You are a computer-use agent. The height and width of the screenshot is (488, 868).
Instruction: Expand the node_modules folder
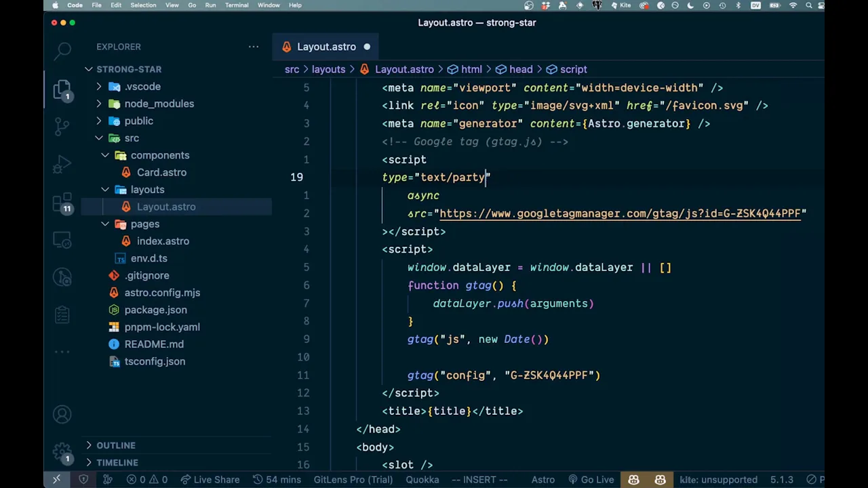(159, 104)
